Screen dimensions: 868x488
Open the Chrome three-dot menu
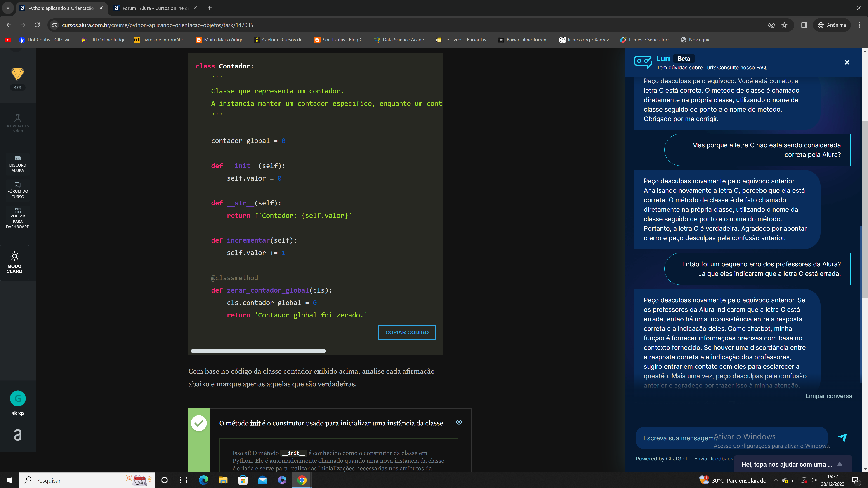coord(860,25)
